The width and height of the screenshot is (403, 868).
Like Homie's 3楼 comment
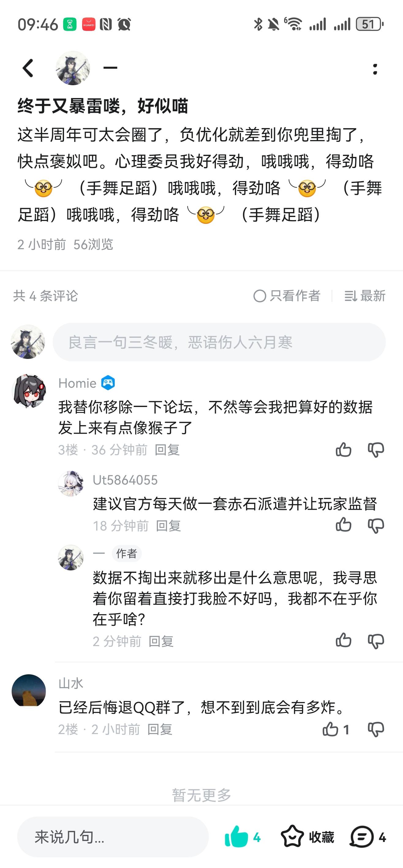[x=343, y=450]
